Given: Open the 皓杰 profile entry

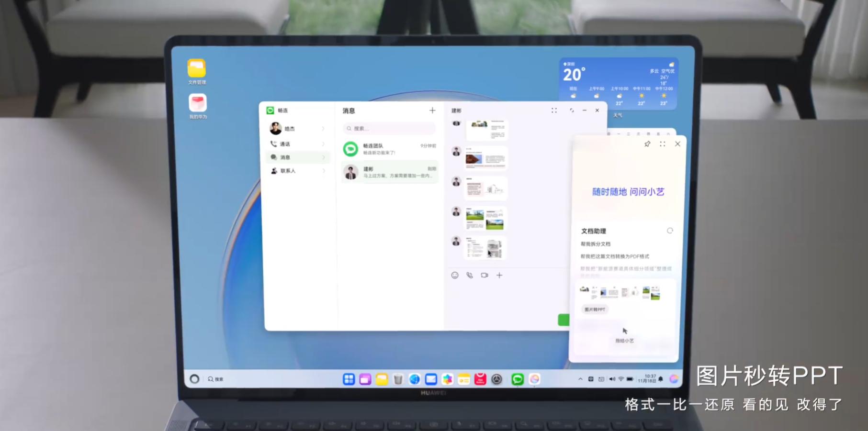Looking at the screenshot, I should click(x=297, y=128).
